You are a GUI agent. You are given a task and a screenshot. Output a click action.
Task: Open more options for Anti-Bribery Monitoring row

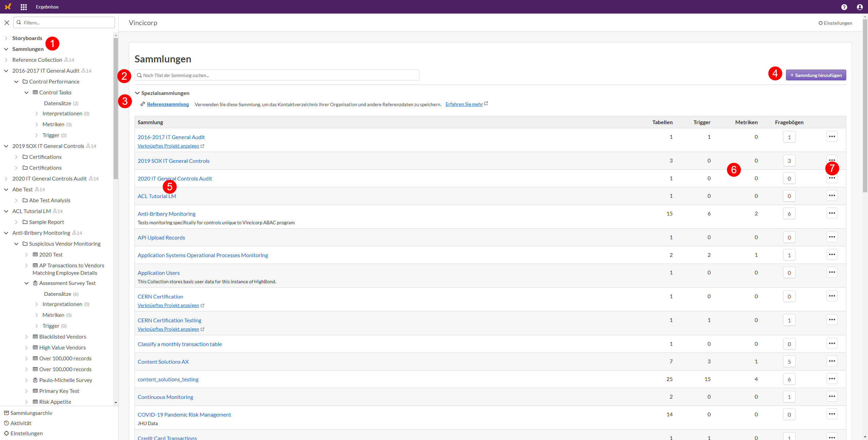pos(832,213)
